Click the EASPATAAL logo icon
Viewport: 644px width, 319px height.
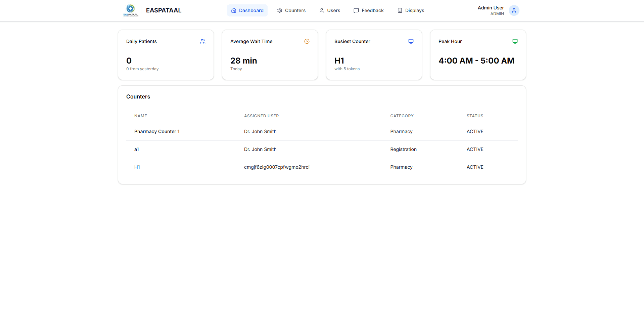(x=130, y=10)
